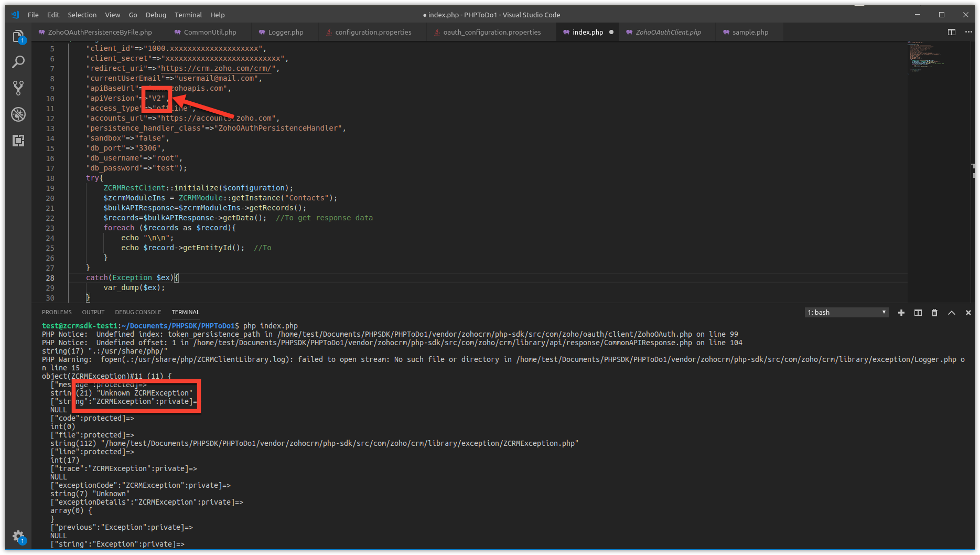
Task: Select the index.php editor tab
Action: point(587,32)
